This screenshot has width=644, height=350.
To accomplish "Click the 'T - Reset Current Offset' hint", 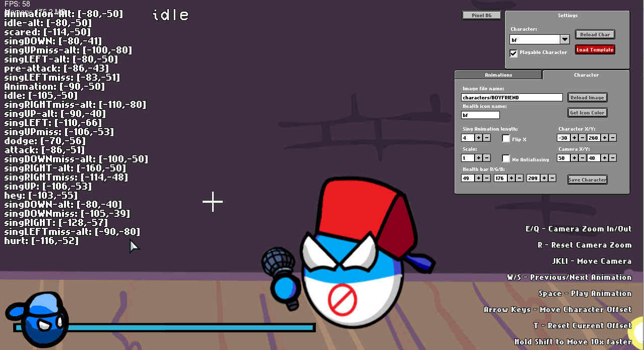I will click(583, 326).
